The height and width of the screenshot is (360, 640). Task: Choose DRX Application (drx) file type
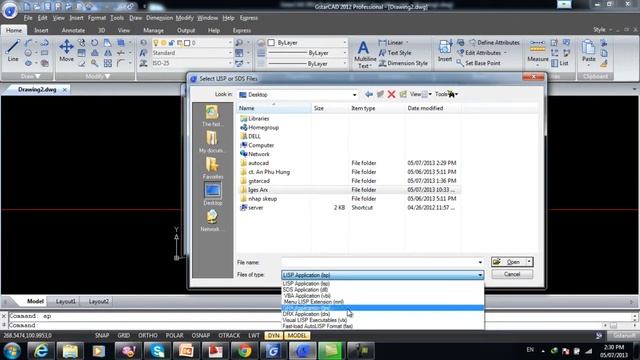click(x=307, y=314)
